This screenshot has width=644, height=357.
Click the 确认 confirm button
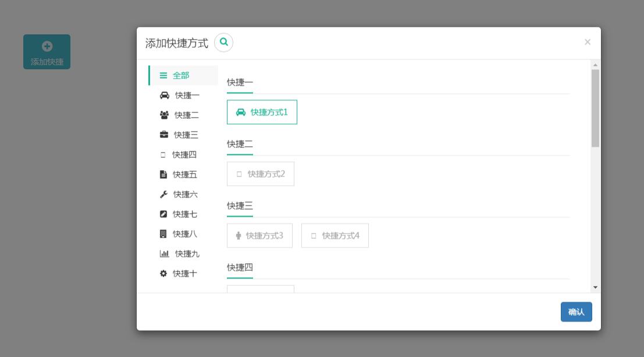[x=576, y=312]
